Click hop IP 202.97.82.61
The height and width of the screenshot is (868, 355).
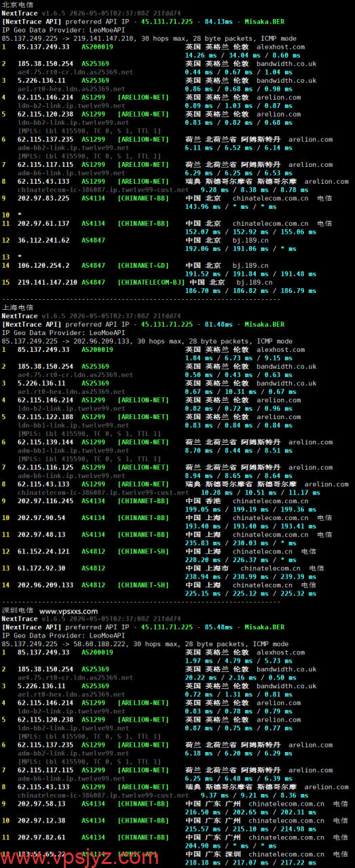(x=41, y=837)
